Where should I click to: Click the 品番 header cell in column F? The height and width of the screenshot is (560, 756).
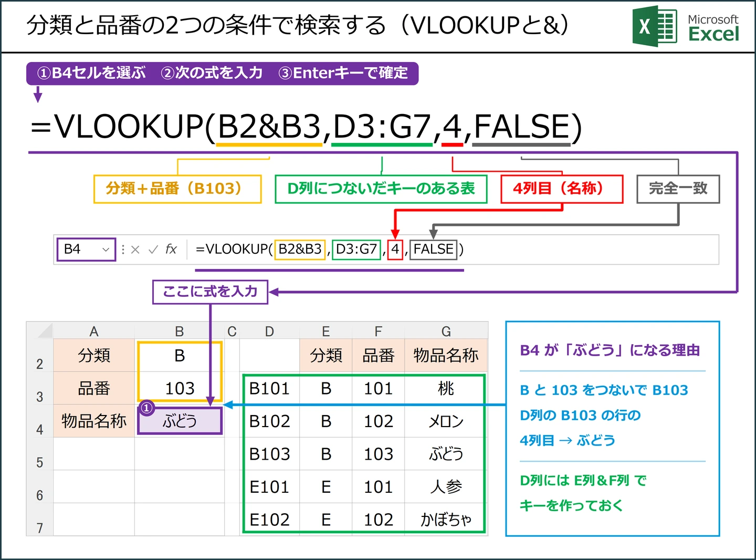point(379,356)
